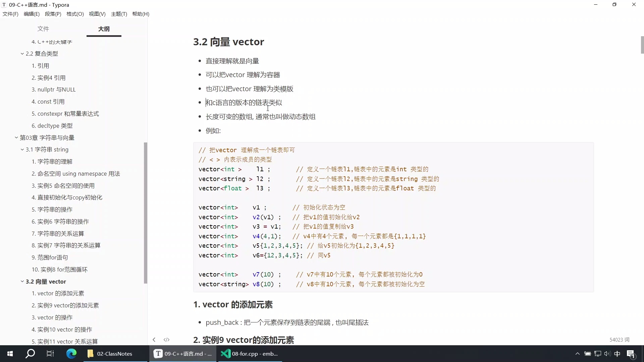Collapse the 3.2 向量 vector outline section
The width and height of the screenshot is (644, 362).
click(x=22, y=282)
